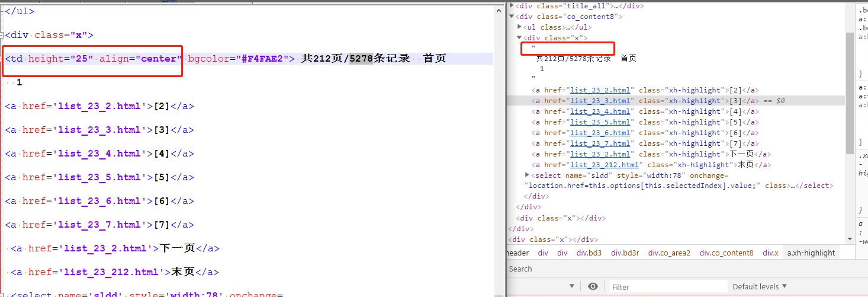Focus the console Filter input field

pos(668,287)
